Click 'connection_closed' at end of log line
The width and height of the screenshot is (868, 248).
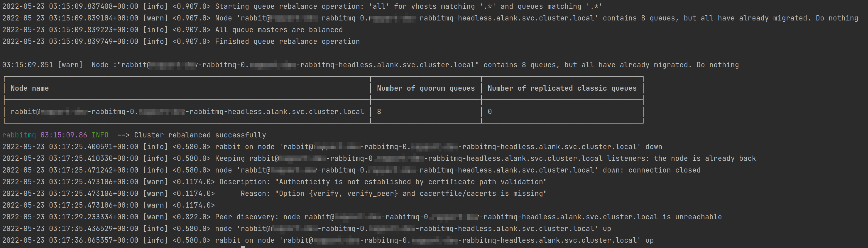pos(664,170)
